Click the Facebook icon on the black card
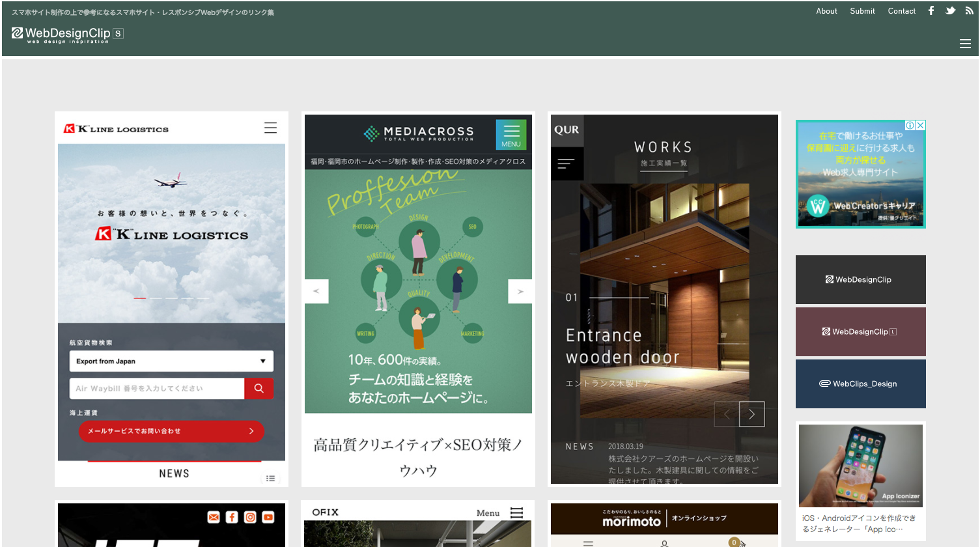The height and width of the screenshot is (547, 980). [232, 517]
